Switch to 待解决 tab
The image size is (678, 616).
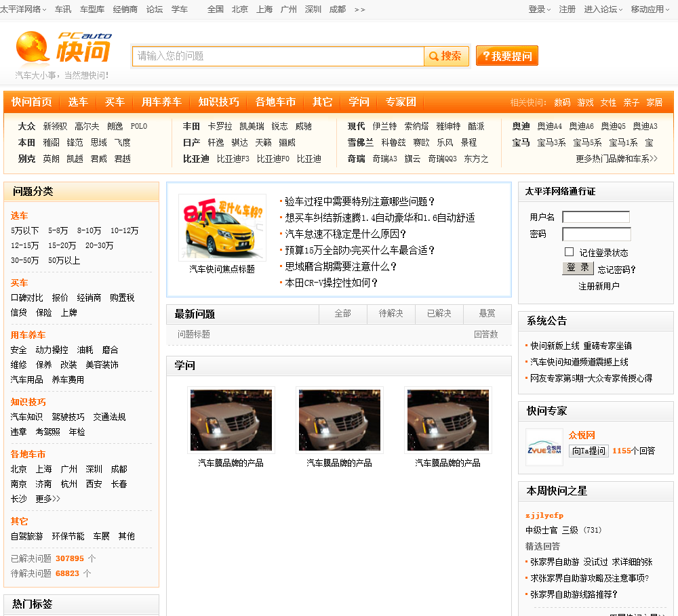[x=391, y=313]
